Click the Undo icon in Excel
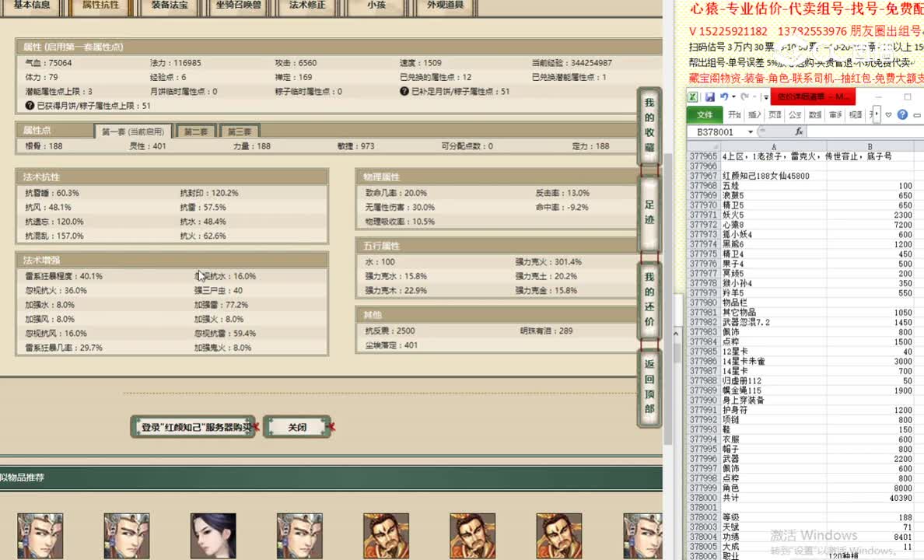 coord(724,97)
